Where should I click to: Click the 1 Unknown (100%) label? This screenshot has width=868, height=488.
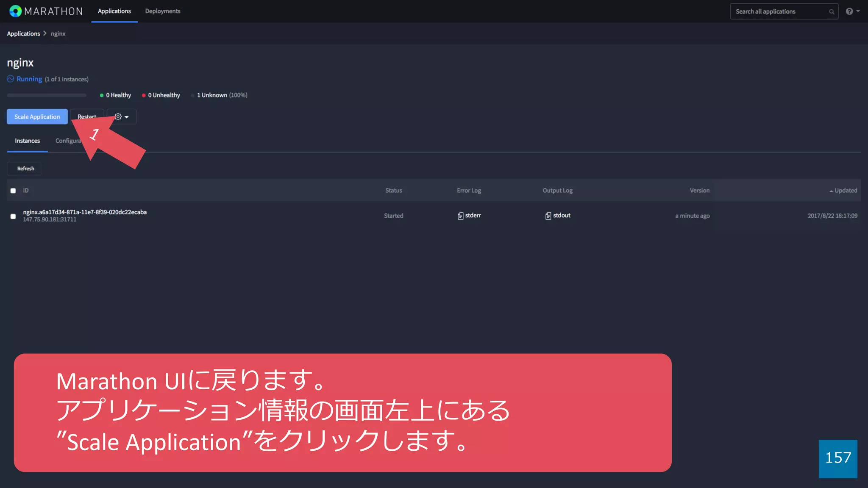222,95
